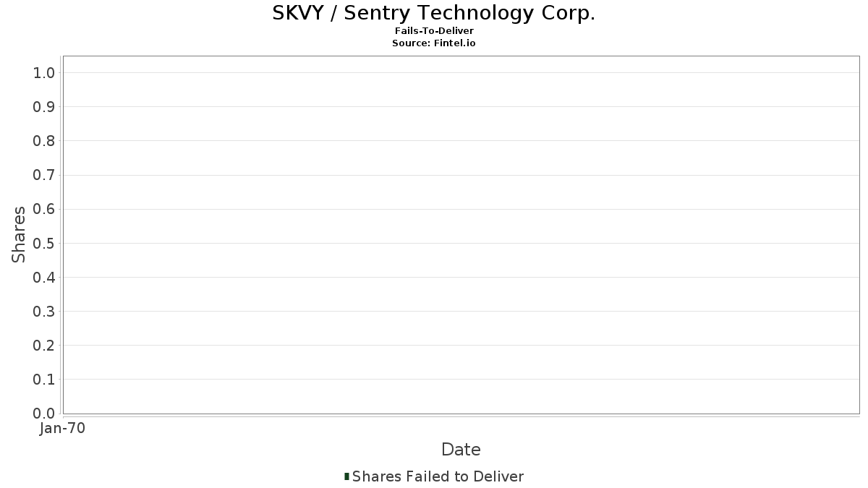Select the 0.5 value on the y-axis
The width and height of the screenshot is (868, 488).
[44, 243]
